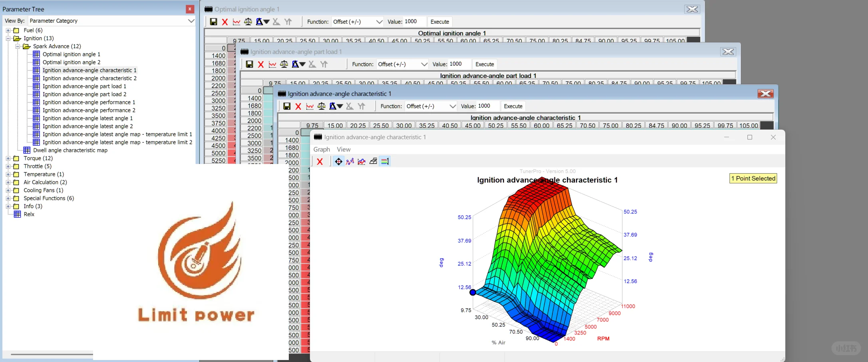Click the red X icon in the characteristic 1 table toolbar
This screenshot has height=362, width=868.
pos(298,106)
